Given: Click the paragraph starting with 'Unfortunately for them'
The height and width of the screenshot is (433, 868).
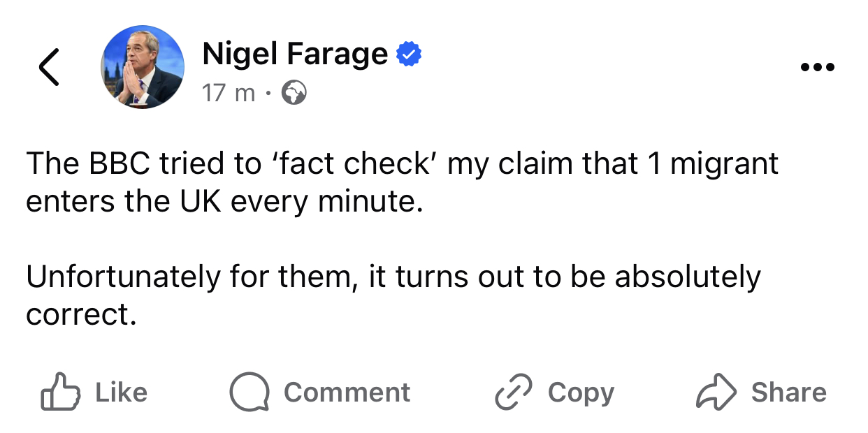Looking at the screenshot, I should coord(393,295).
